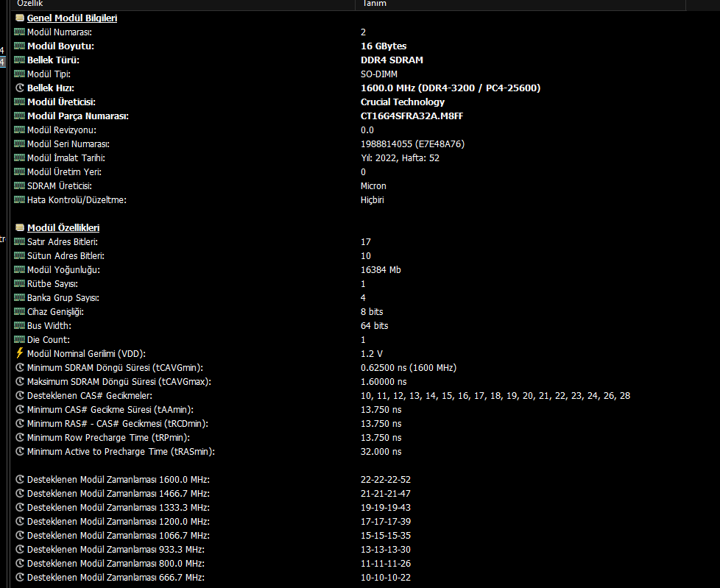
Task: Select the 32.000 ns value
Action: pos(381,452)
